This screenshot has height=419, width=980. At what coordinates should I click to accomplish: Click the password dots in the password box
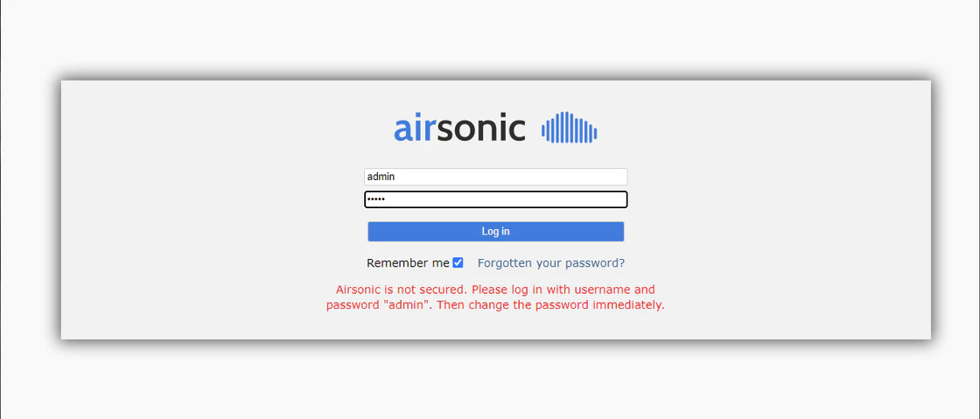[x=375, y=199]
